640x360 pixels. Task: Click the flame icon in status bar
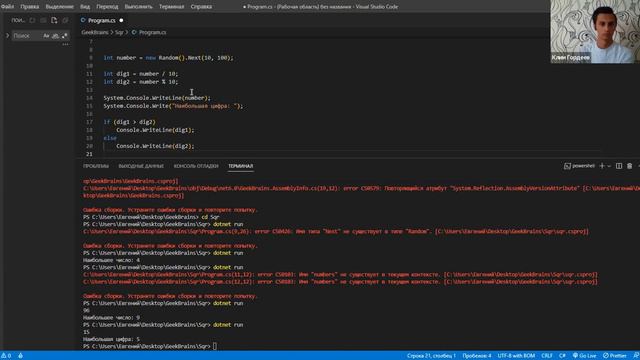coord(20,356)
